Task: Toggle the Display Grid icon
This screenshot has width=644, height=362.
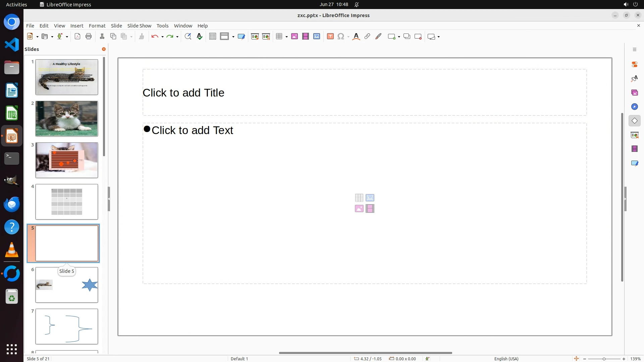Action: coord(212,37)
